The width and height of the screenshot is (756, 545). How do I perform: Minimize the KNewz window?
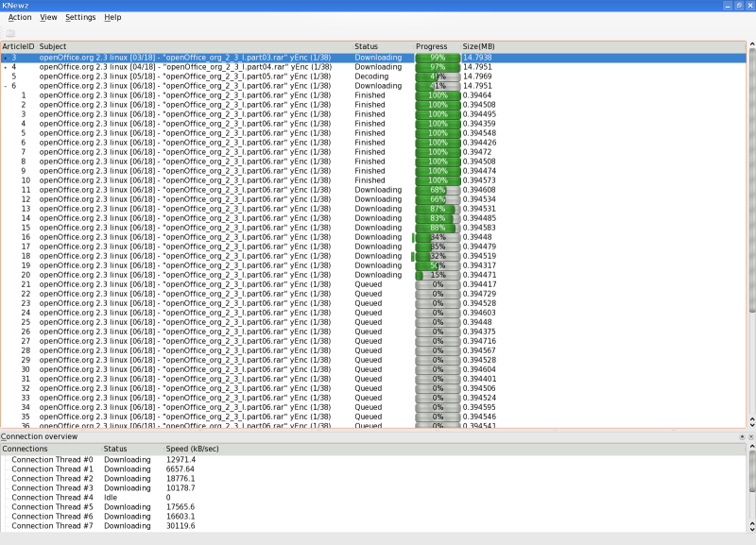coord(728,6)
